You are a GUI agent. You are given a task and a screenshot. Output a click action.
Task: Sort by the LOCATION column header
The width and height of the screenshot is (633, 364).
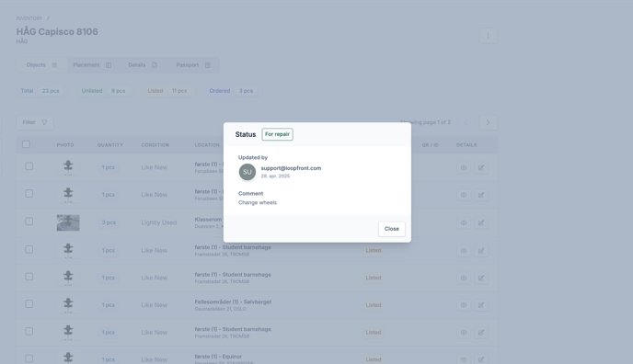pyautogui.click(x=207, y=145)
